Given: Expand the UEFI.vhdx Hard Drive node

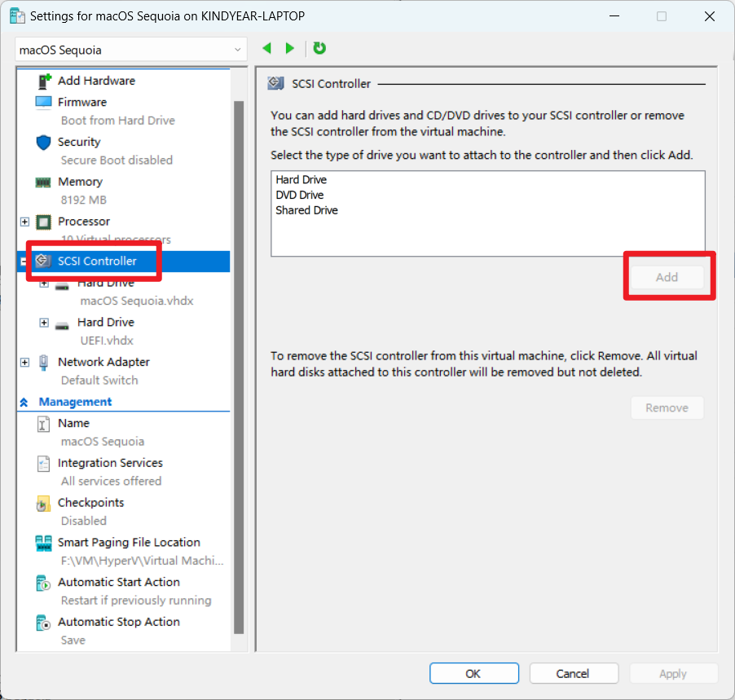Looking at the screenshot, I should coord(44,323).
